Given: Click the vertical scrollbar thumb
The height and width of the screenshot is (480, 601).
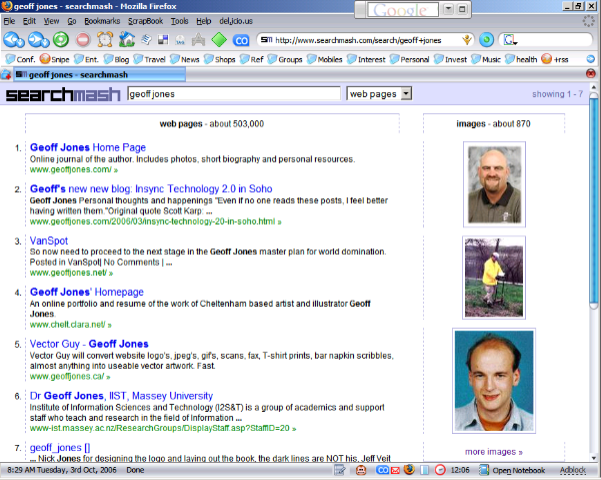Looking at the screenshot, I should click(593, 201).
